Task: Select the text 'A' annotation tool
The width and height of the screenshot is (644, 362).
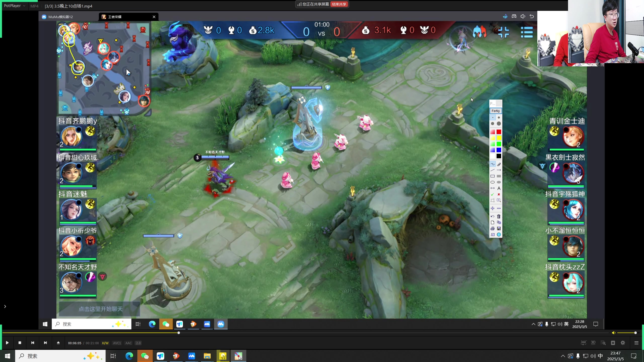Action: [499, 188]
